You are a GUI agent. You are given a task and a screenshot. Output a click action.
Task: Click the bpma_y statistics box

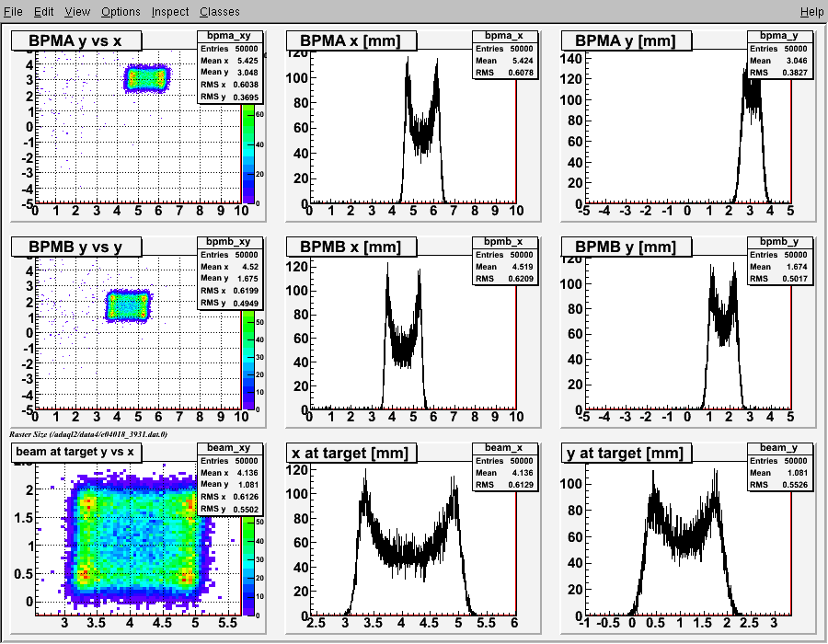point(779,55)
